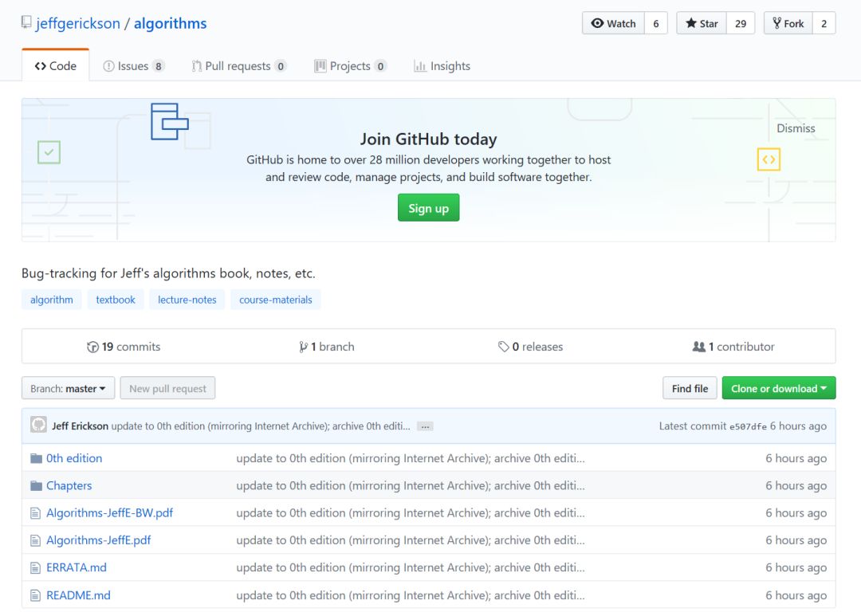Click the forks count 2

tap(824, 23)
